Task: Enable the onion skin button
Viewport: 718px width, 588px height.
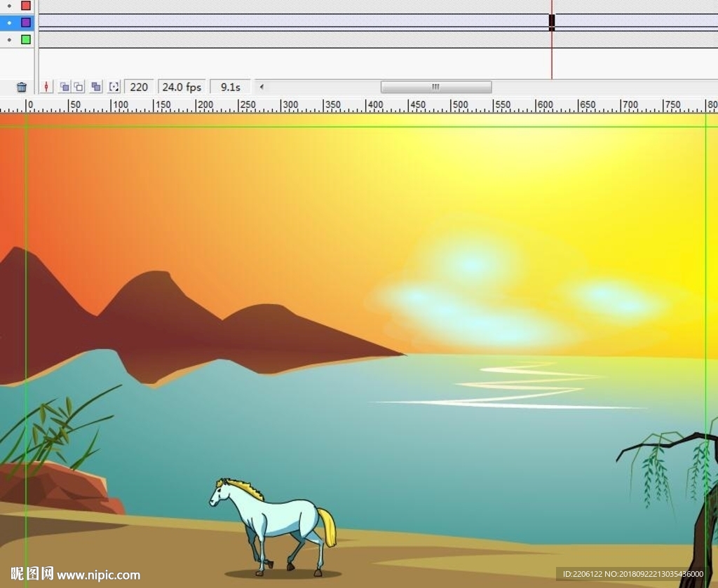Action: point(65,86)
